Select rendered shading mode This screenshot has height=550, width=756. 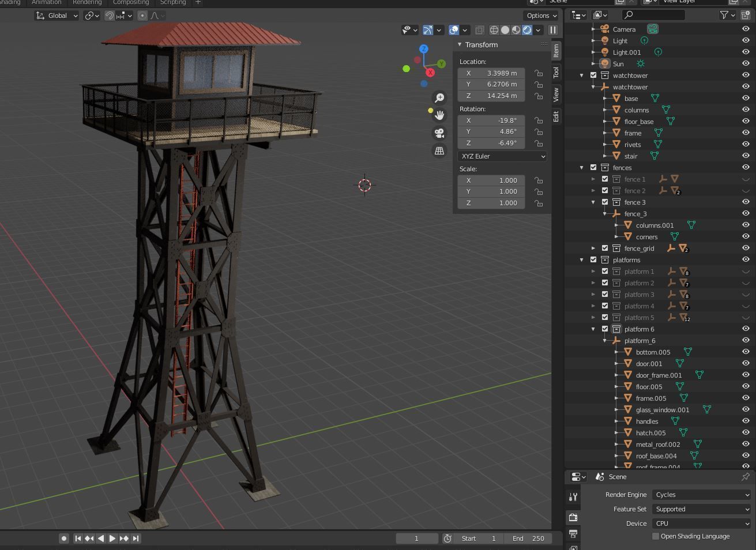pos(527,30)
